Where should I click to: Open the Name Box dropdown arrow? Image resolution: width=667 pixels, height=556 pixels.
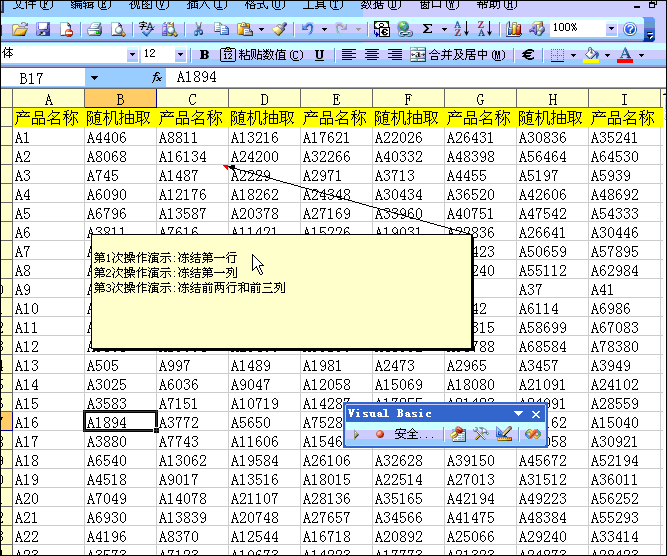(x=94, y=77)
